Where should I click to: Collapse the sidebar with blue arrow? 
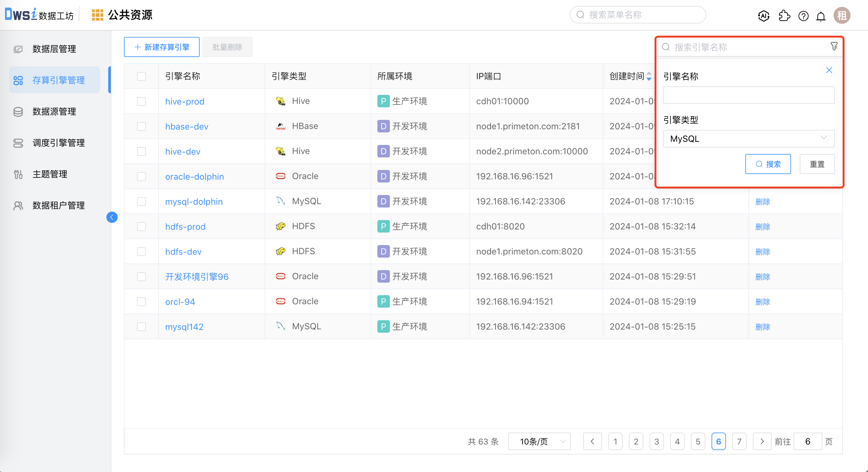(x=112, y=217)
